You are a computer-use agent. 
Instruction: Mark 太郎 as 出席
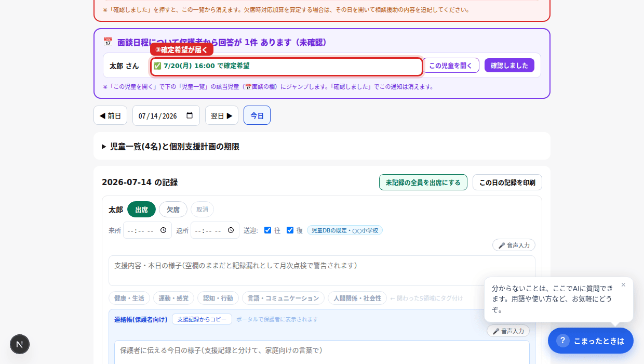(141, 210)
